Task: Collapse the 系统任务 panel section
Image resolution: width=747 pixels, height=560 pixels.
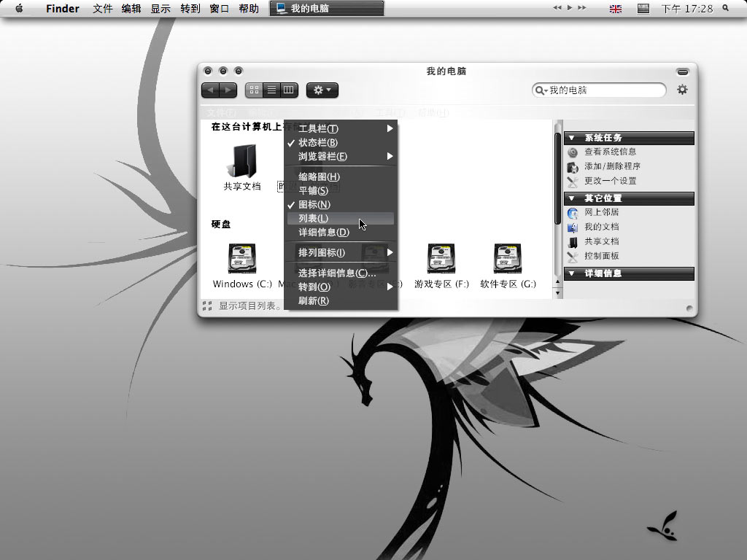Action: (629, 138)
